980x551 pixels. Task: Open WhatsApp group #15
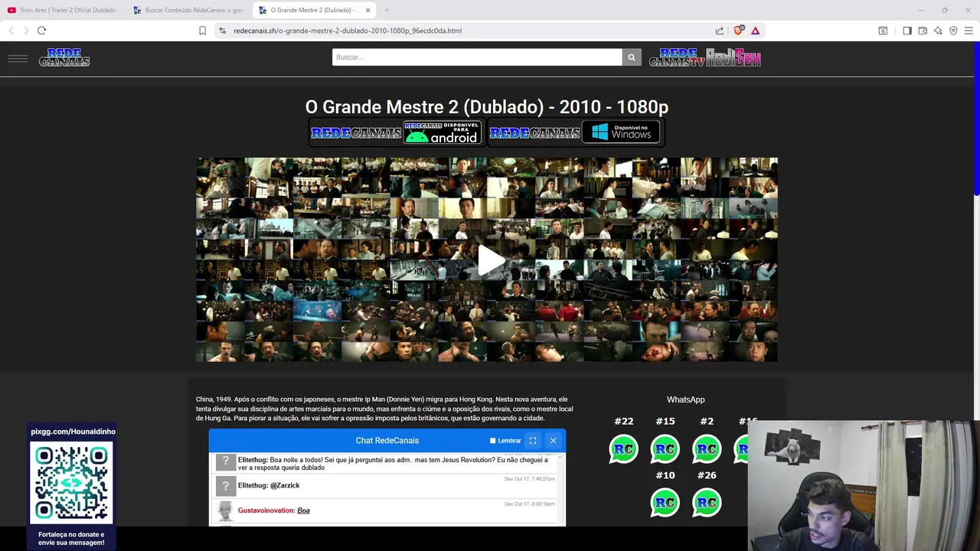pos(665,448)
